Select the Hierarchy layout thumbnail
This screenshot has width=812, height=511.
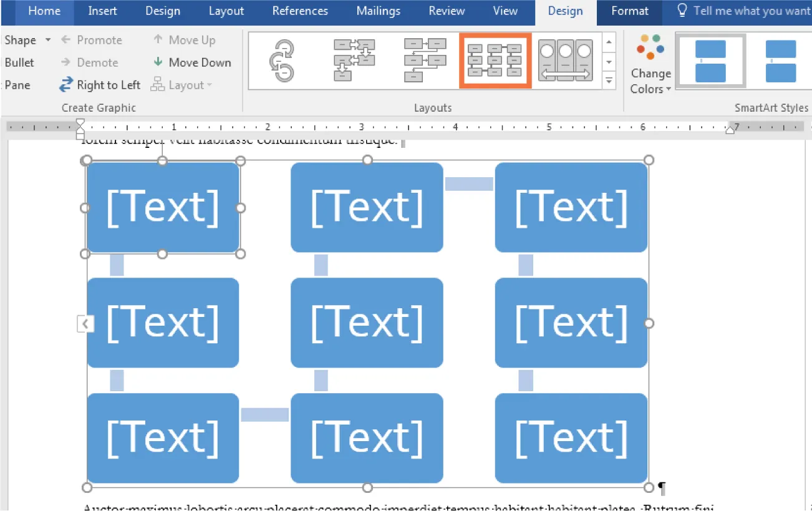click(425, 60)
